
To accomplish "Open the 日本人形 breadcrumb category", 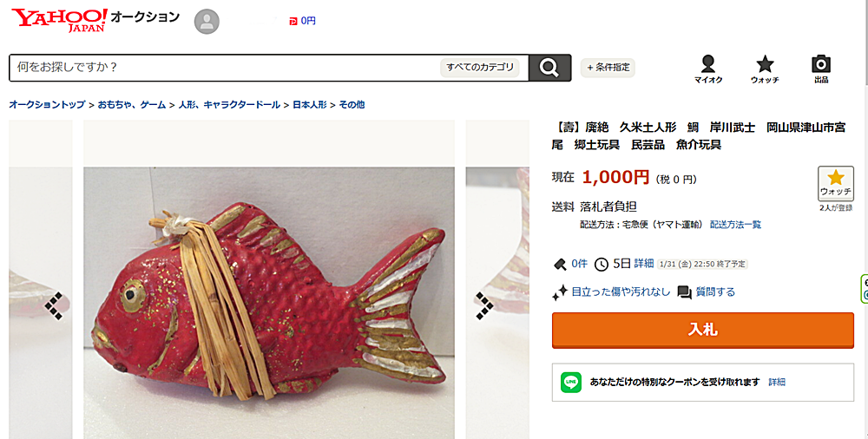I will [310, 105].
